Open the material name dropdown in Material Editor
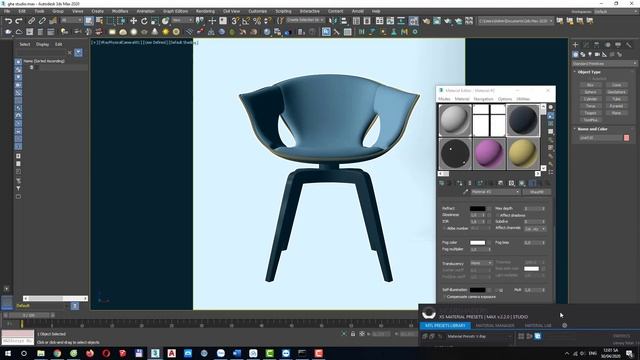Image resolution: width=640 pixels, height=360 pixels. coord(495,192)
